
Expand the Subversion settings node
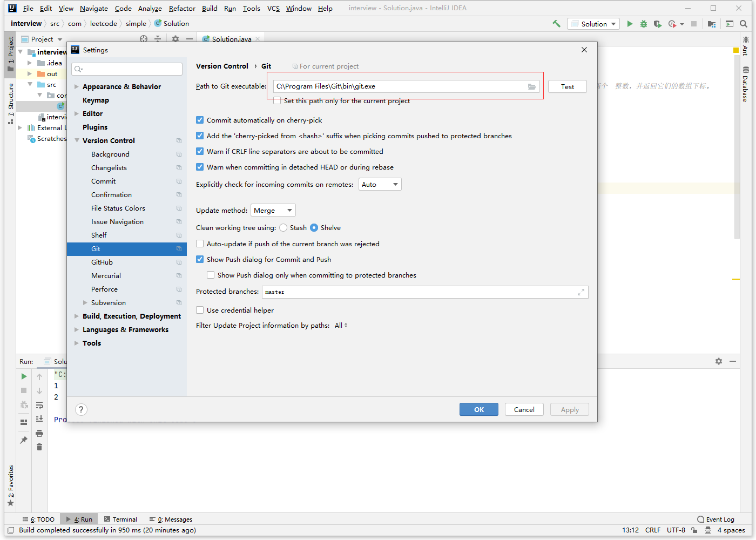(x=85, y=302)
